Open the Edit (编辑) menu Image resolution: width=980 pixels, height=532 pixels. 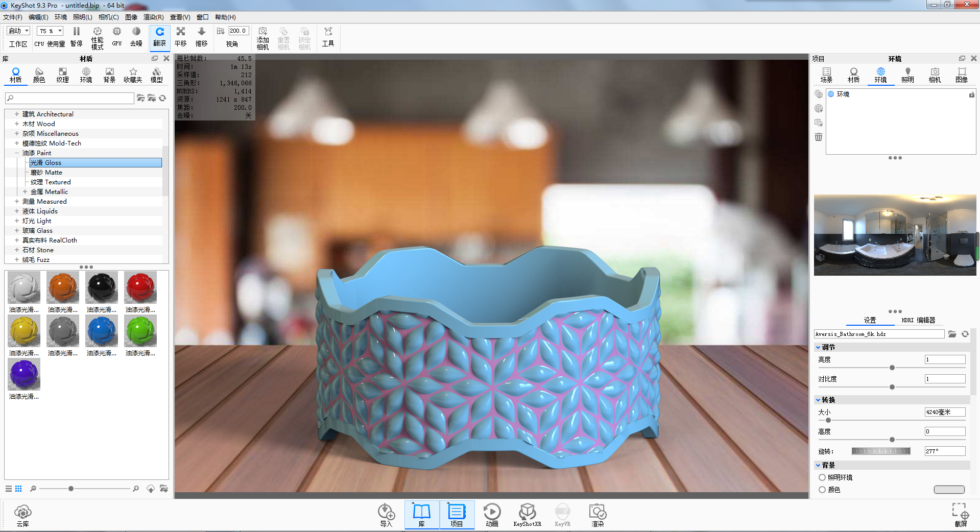point(38,17)
